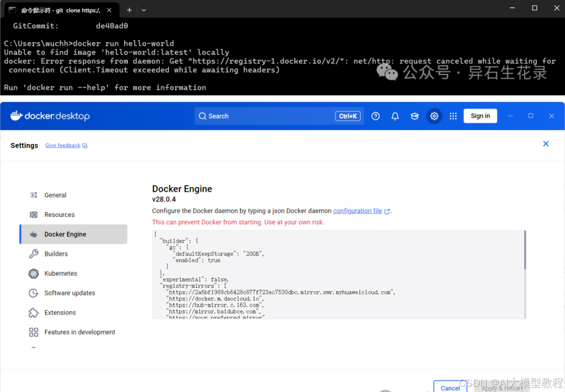The width and height of the screenshot is (565, 392).
Task: Click the Docker Engine heading
Action: [x=182, y=189]
